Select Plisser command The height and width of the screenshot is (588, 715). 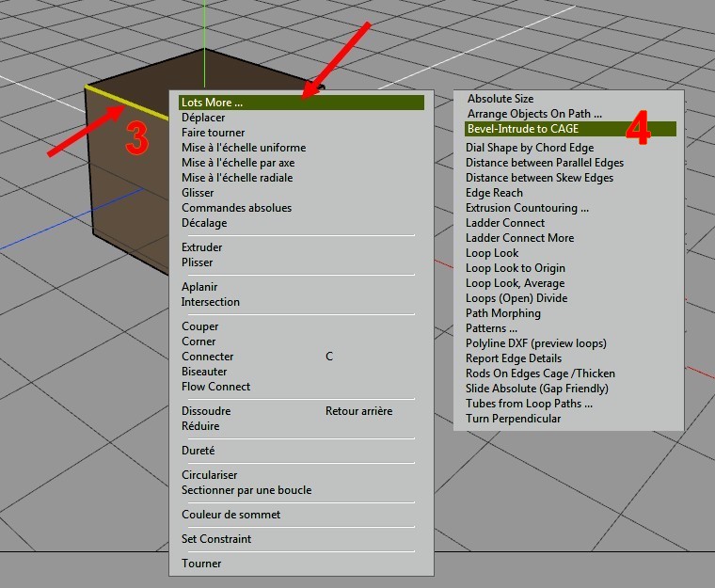click(197, 262)
